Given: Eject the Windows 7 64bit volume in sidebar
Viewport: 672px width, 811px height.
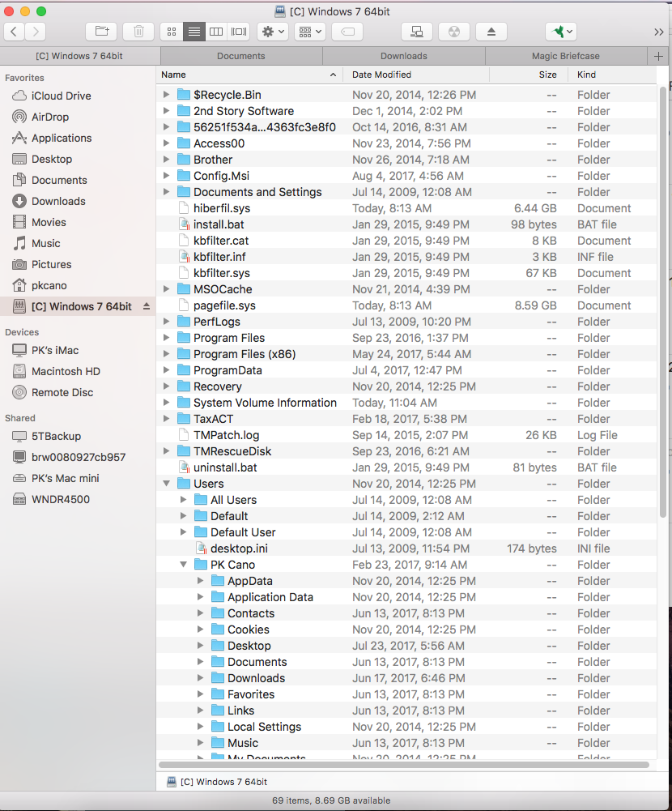Looking at the screenshot, I should tap(147, 306).
